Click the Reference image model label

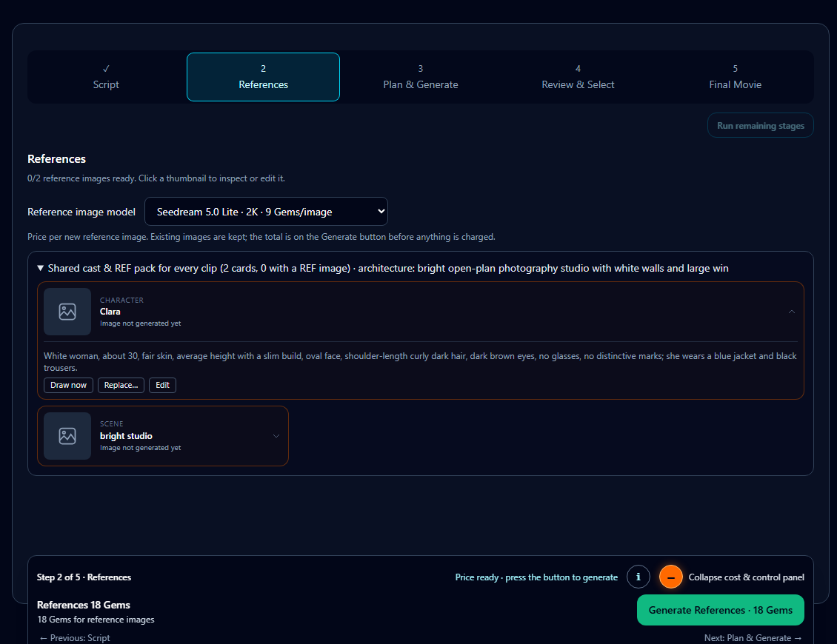pos(81,212)
